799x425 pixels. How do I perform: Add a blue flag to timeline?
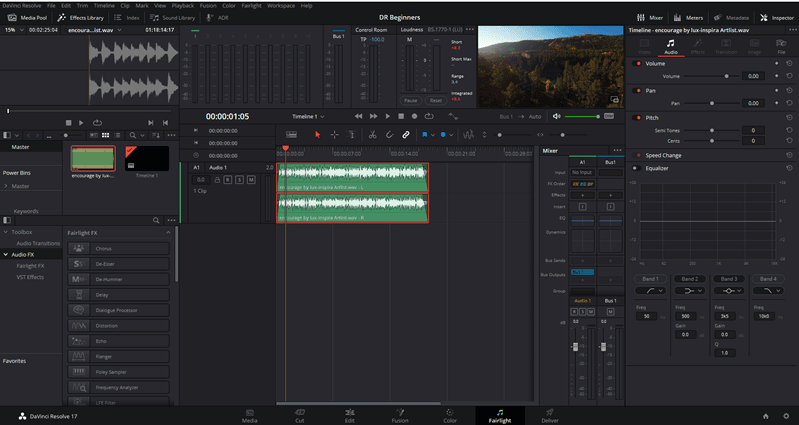pyautogui.click(x=424, y=135)
